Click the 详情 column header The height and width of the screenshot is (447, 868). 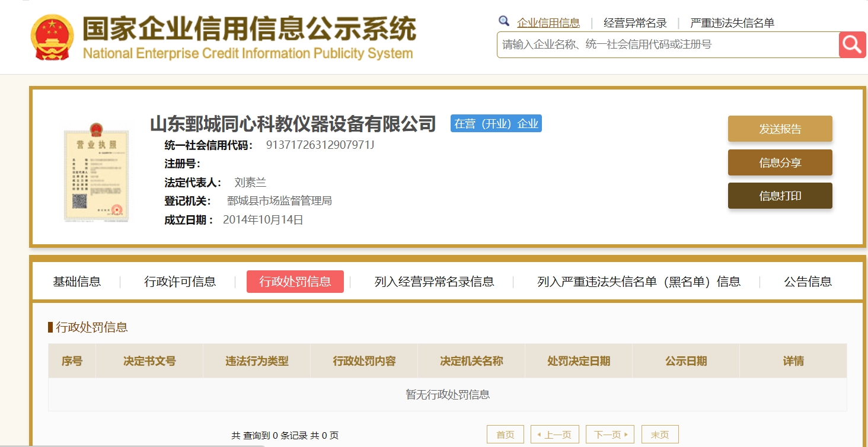pos(793,361)
